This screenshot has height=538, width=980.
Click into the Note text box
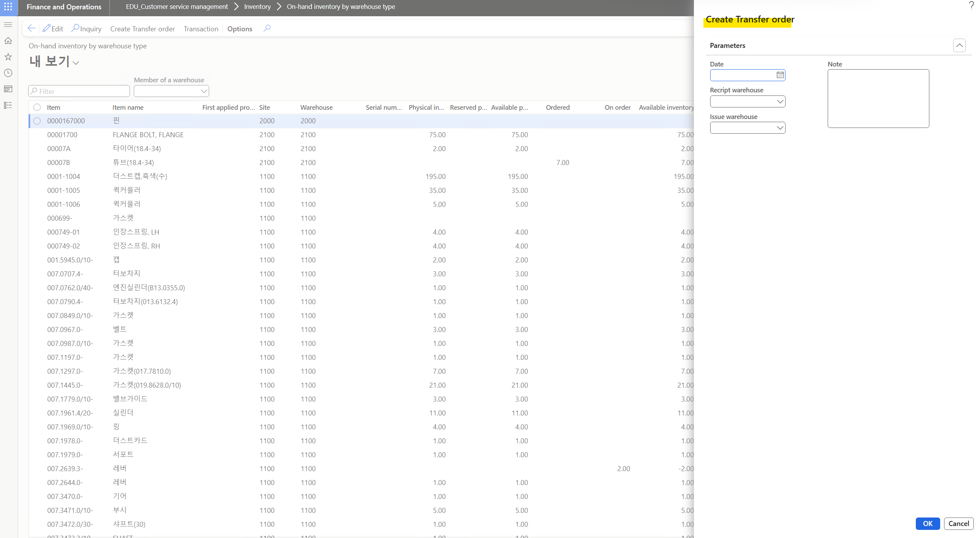(x=878, y=99)
